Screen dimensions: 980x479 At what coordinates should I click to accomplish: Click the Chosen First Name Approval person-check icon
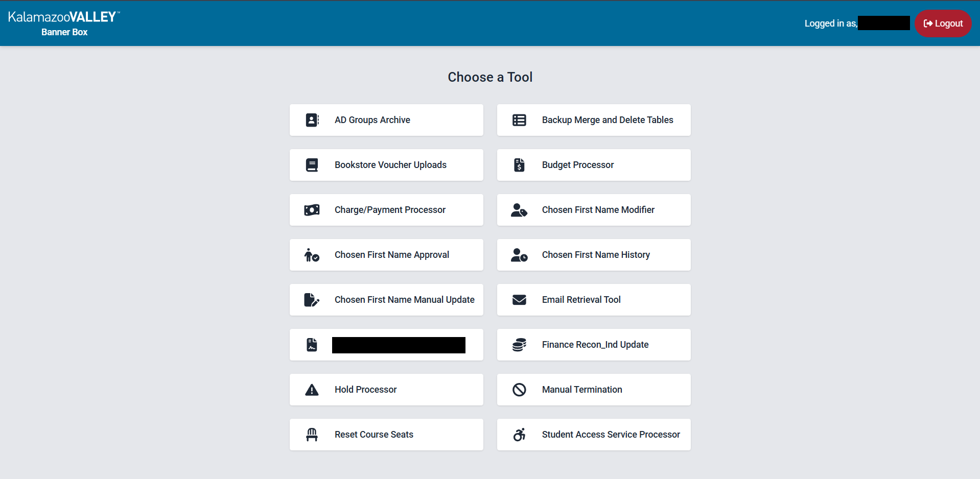(x=312, y=255)
